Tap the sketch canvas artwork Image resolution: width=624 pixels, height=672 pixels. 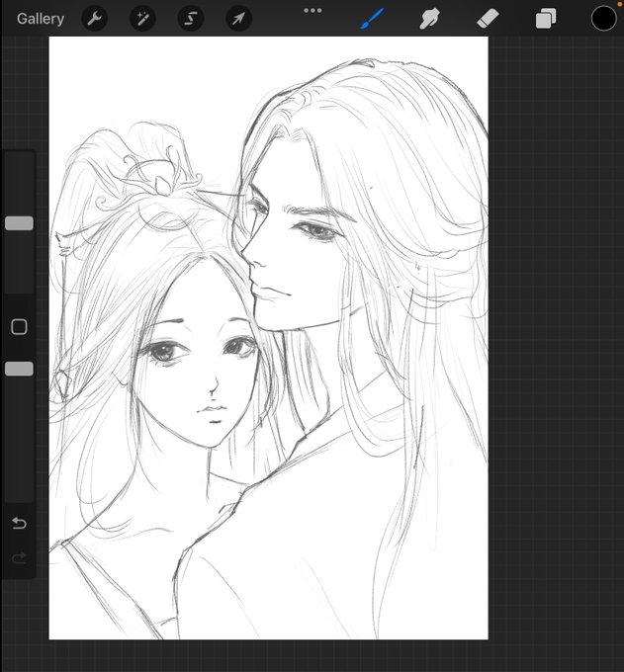click(x=268, y=338)
